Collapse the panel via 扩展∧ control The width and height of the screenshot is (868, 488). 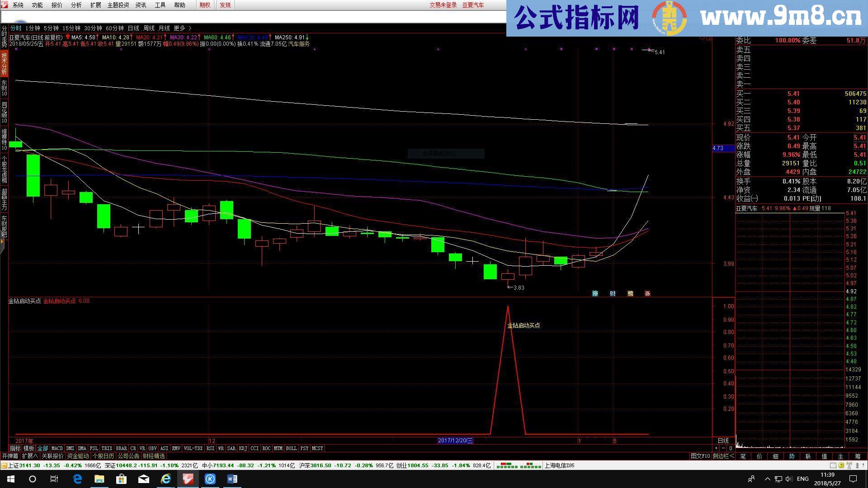30,456
